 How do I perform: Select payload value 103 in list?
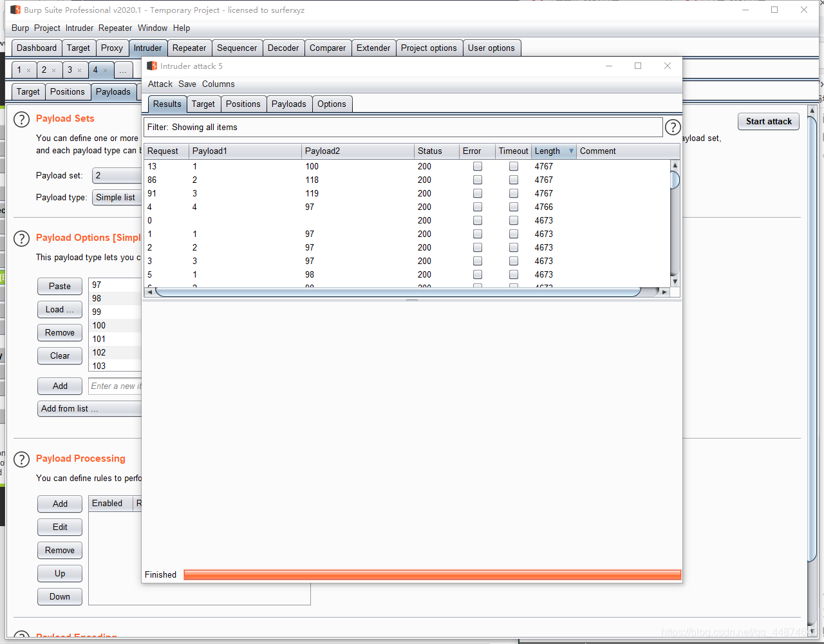115,366
